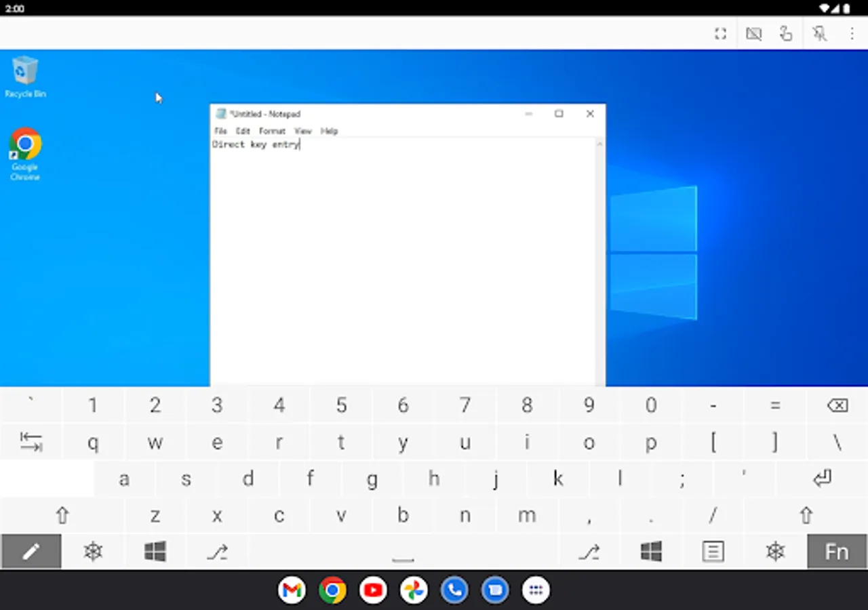868x610 pixels.
Task: Toggle the Fn key on
Action: [x=836, y=551]
